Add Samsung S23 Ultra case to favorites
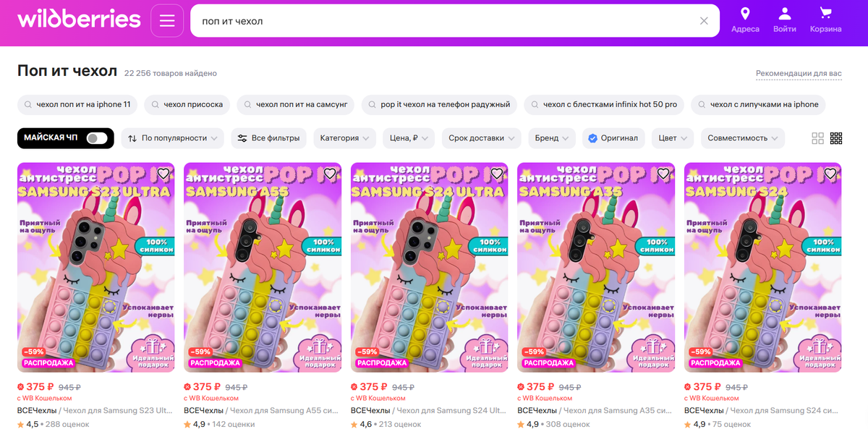The height and width of the screenshot is (432, 868). click(163, 174)
